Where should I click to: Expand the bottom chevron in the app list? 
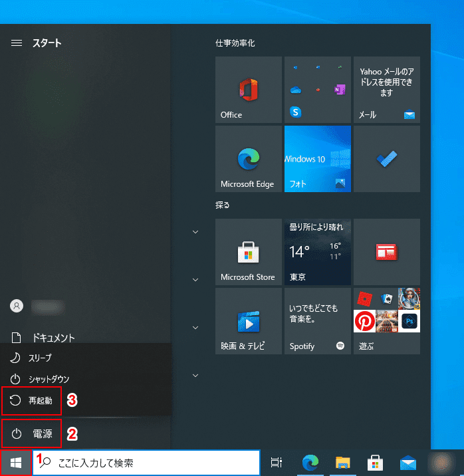point(195,376)
